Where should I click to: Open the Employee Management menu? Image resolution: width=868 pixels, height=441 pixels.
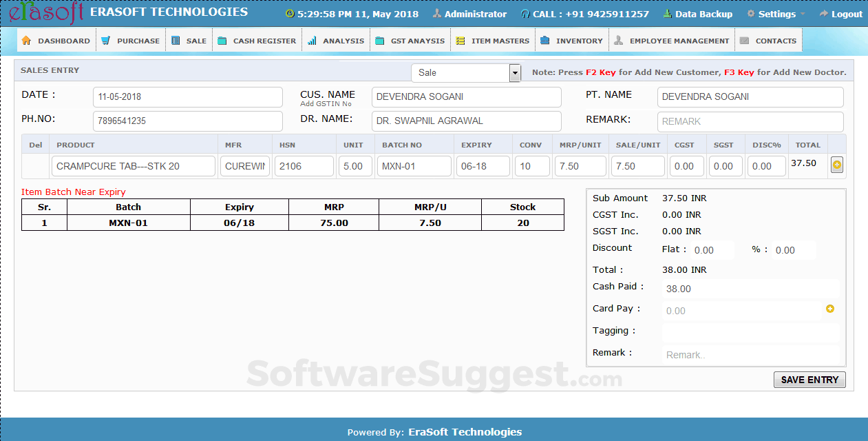672,41
